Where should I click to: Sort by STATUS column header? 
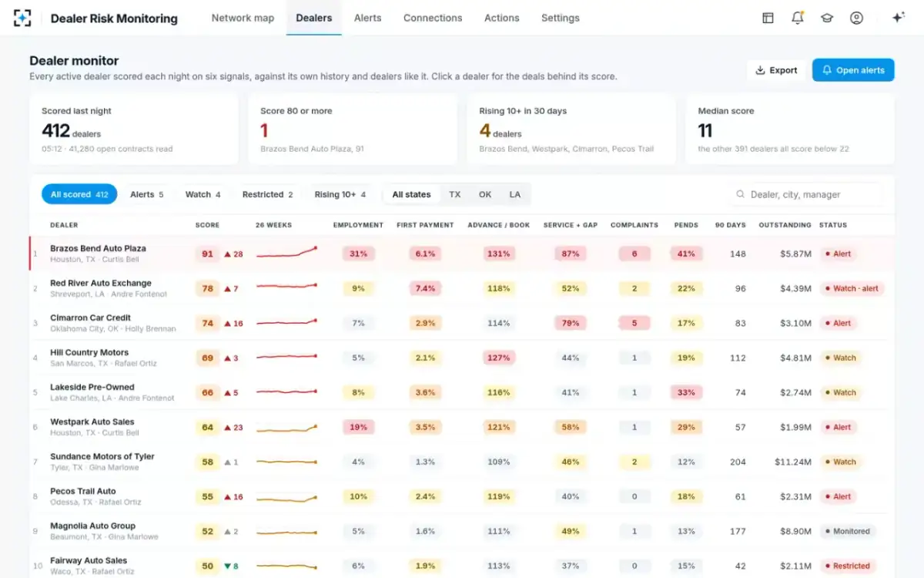coord(833,225)
